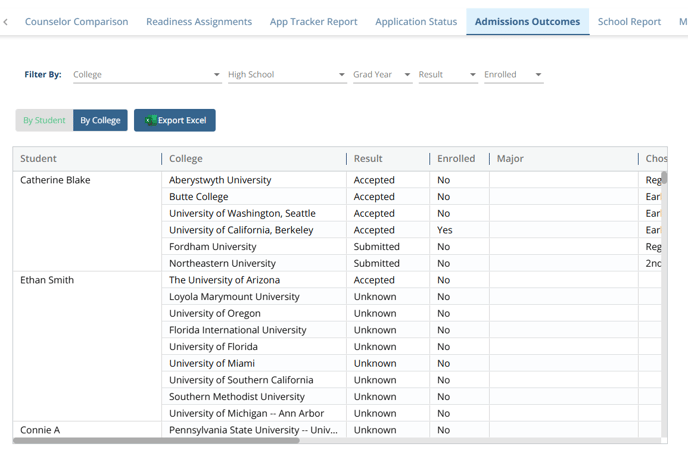Click Pennsylvania State University row cell
Screen dimensions: 688x450
point(254,430)
